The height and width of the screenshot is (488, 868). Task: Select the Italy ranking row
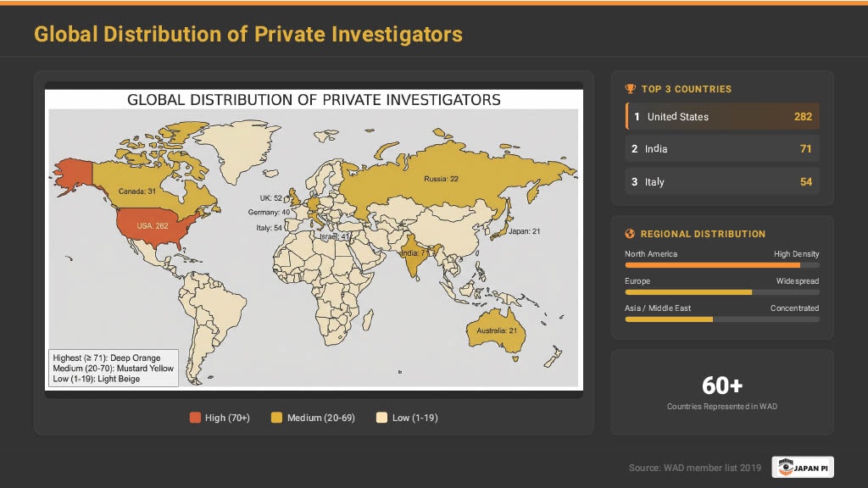coord(722,182)
